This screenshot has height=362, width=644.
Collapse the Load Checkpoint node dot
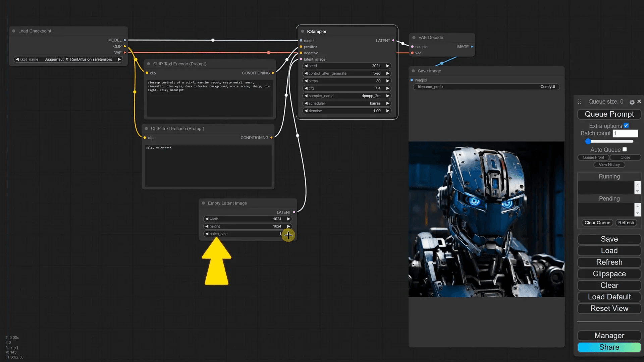(x=13, y=31)
